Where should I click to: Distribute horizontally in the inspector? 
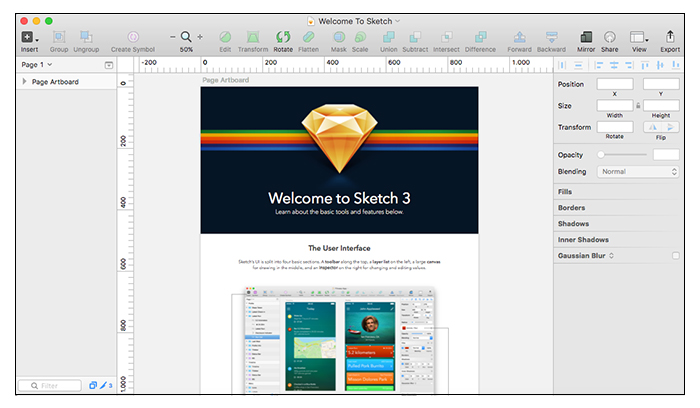(562, 65)
